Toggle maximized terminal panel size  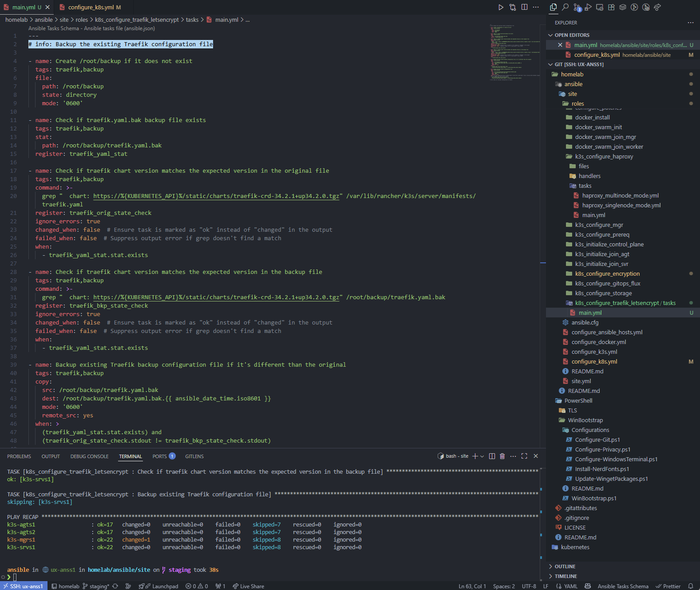(524, 456)
